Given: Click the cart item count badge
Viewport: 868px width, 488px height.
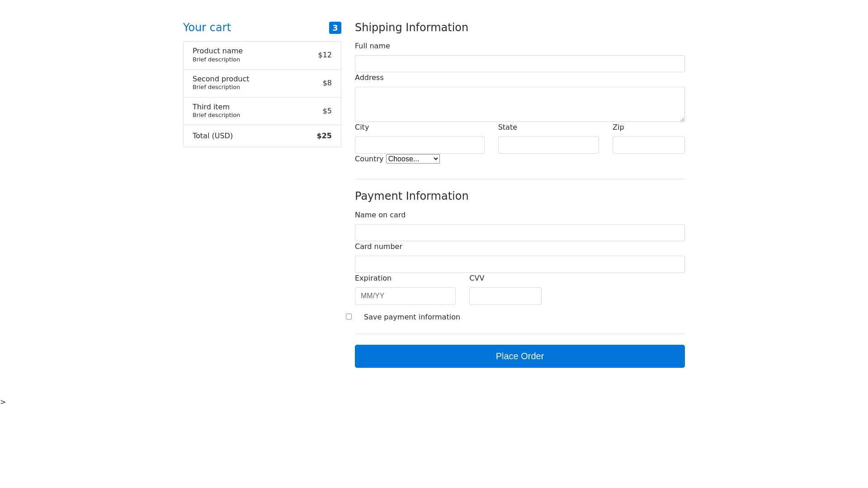Looking at the screenshot, I should click(x=335, y=28).
